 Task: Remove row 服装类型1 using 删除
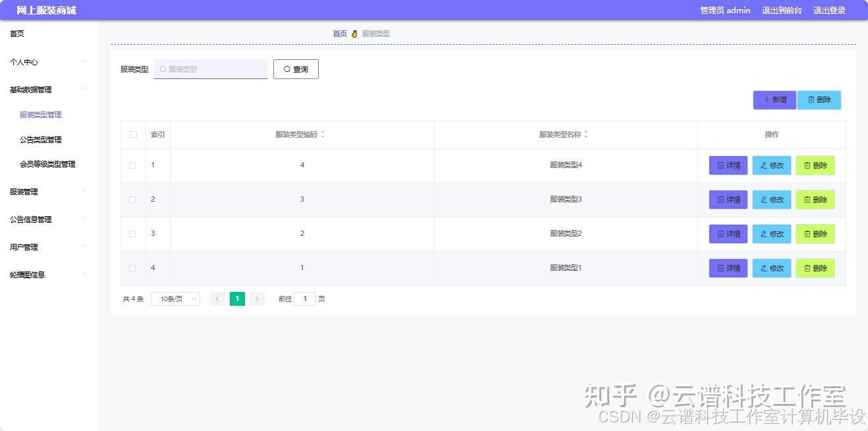coord(815,268)
